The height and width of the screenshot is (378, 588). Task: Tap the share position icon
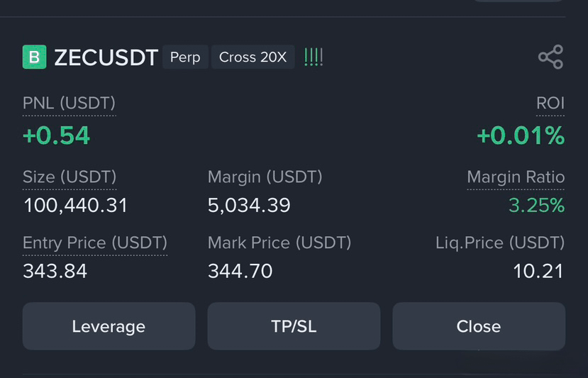pyautogui.click(x=550, y=57)
